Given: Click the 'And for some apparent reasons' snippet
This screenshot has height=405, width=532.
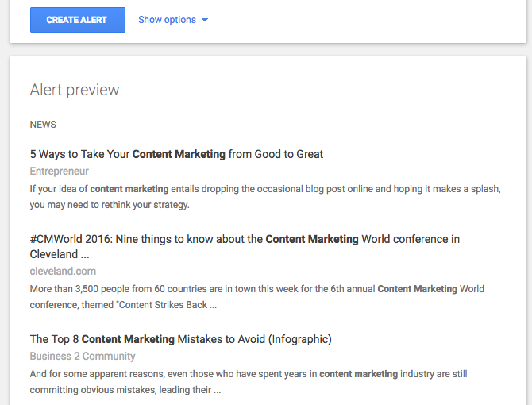Looking at the screenshot, I should 249,382.
